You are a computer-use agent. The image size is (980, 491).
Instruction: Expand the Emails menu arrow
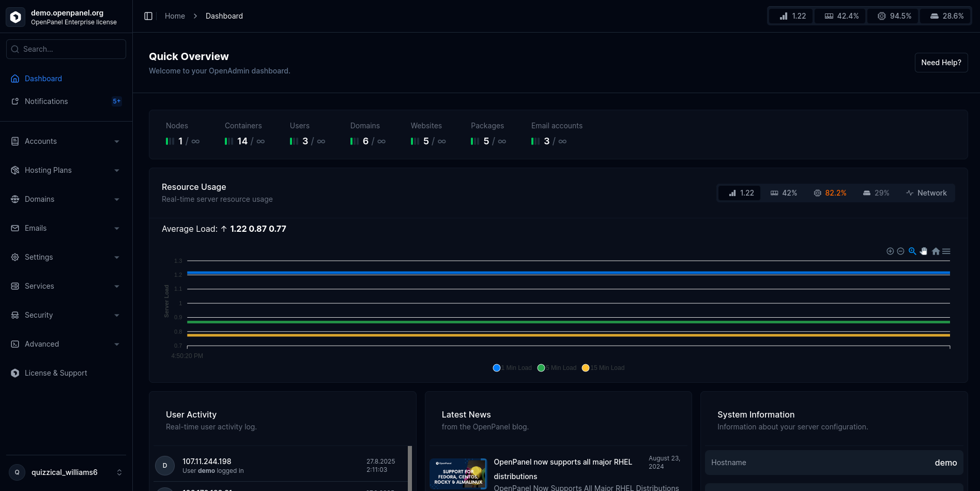pos(117,229)
